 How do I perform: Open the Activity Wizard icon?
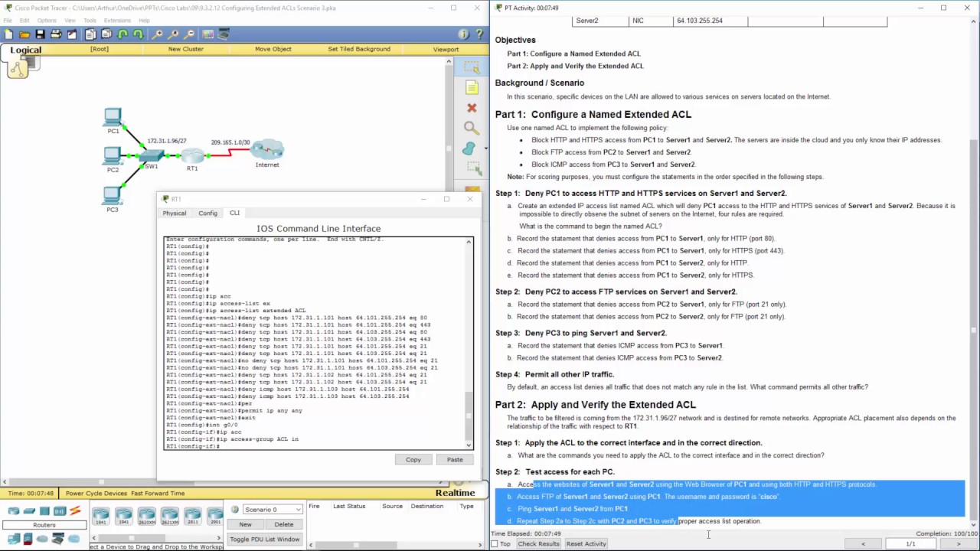pos(72,34)
